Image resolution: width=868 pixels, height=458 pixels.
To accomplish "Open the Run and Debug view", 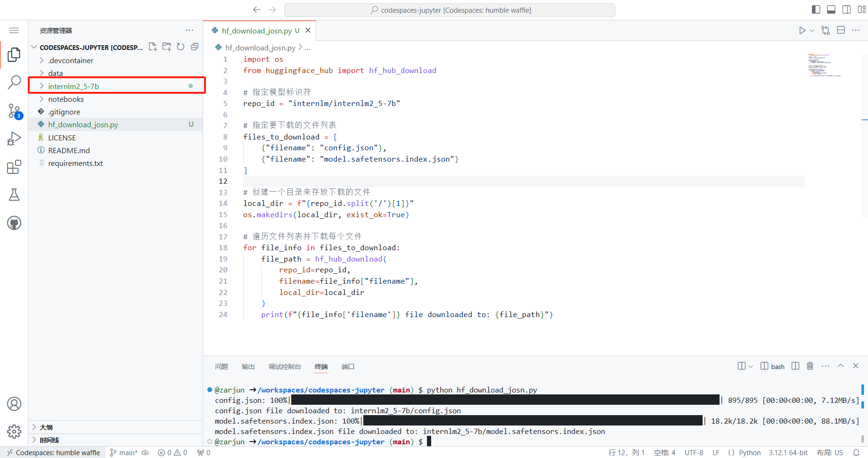I will click(14, 139).
